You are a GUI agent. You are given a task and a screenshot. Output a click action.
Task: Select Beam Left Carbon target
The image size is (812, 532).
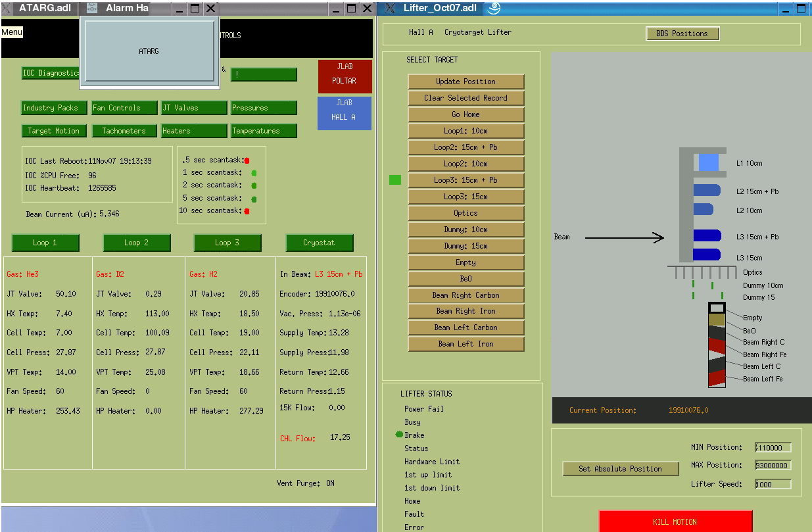tap(466, 327)
